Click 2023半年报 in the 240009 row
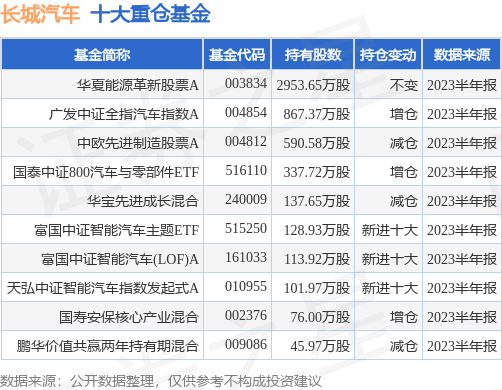 click(462, 201)
